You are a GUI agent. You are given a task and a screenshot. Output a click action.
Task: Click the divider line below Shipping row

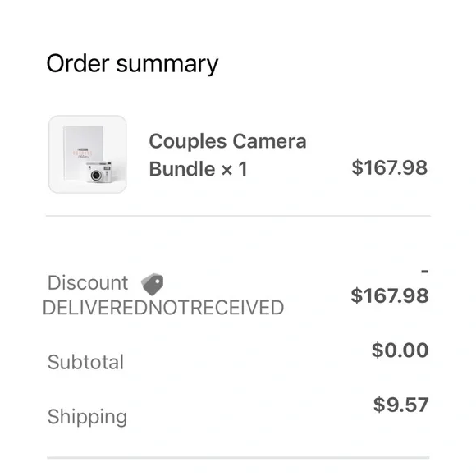(238, 457)
